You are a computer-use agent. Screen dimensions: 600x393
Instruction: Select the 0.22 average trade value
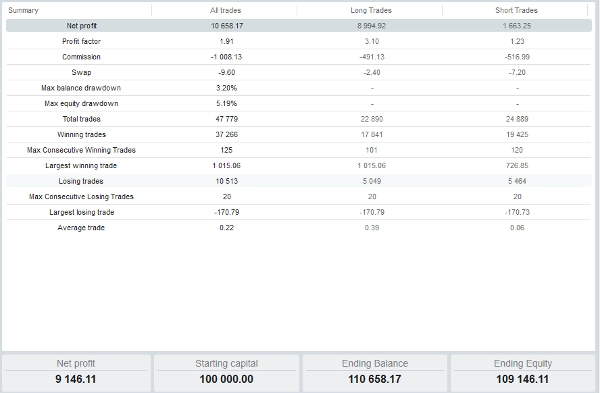pyautogui.click(x=227, y=228)
